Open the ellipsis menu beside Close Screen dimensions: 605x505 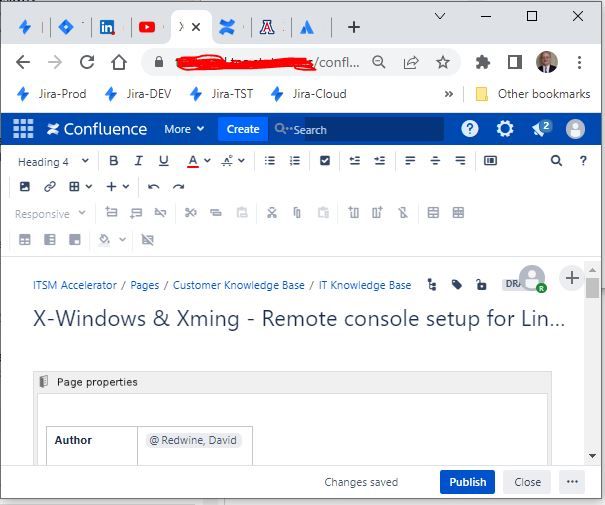coord(572,482)
